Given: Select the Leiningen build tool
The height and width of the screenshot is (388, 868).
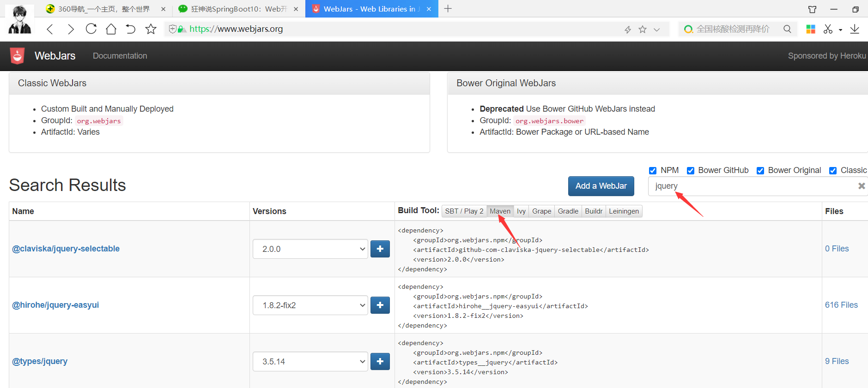Looking at the screenshot, I should (x=624, y=211).
